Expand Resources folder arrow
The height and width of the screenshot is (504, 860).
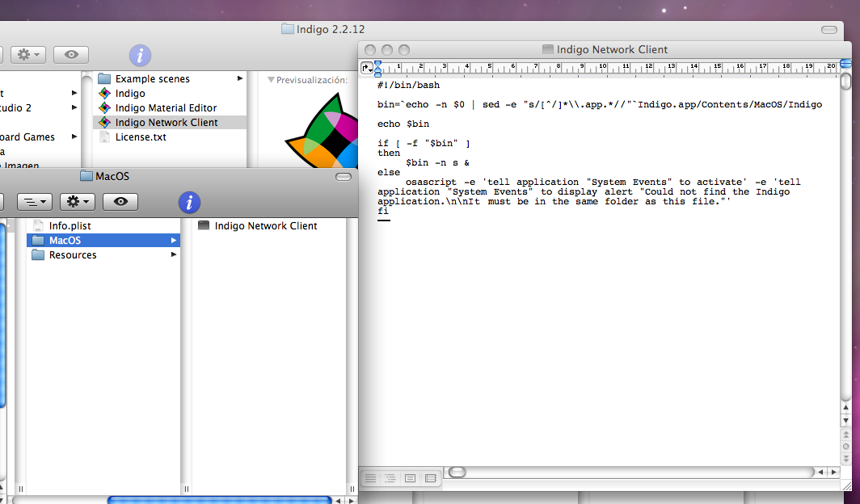coord(173,254)
